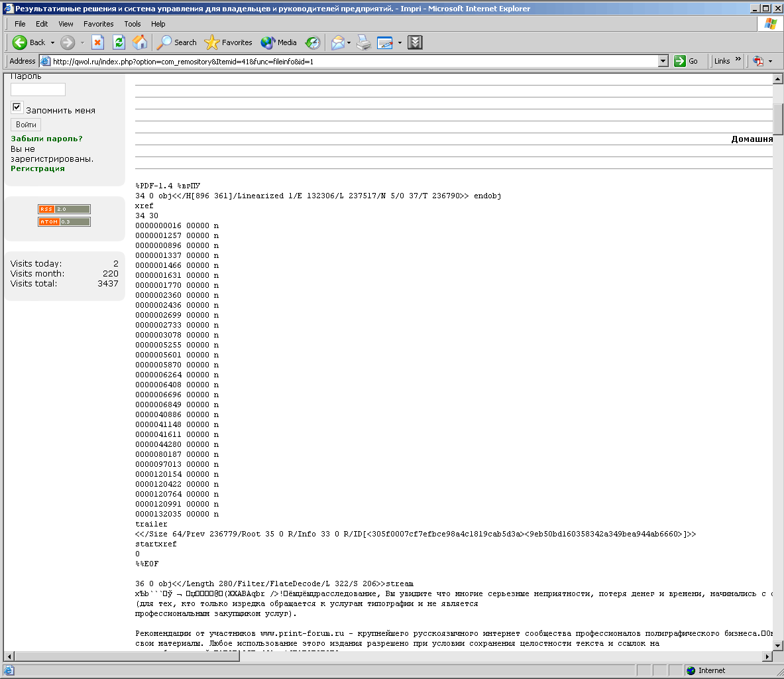Click the horizontal scrollbar left arrow
Image resolution: width=784 pixels, height=679 pixels.
[9, 656]
